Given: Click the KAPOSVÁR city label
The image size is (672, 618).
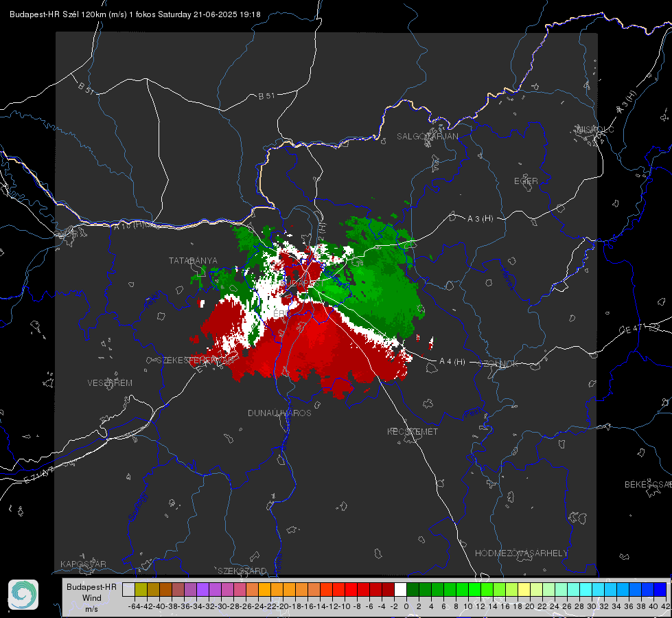Looking at the screenshot, I should point(83,564).
